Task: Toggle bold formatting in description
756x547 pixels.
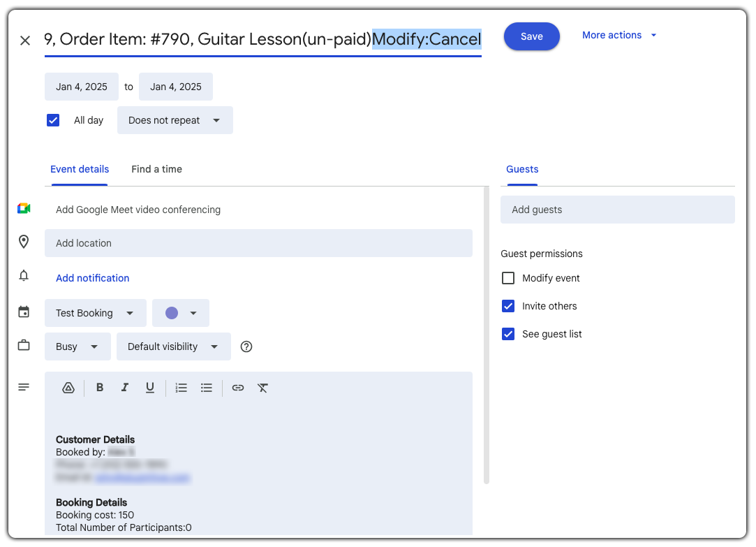Action: (100, 387)
